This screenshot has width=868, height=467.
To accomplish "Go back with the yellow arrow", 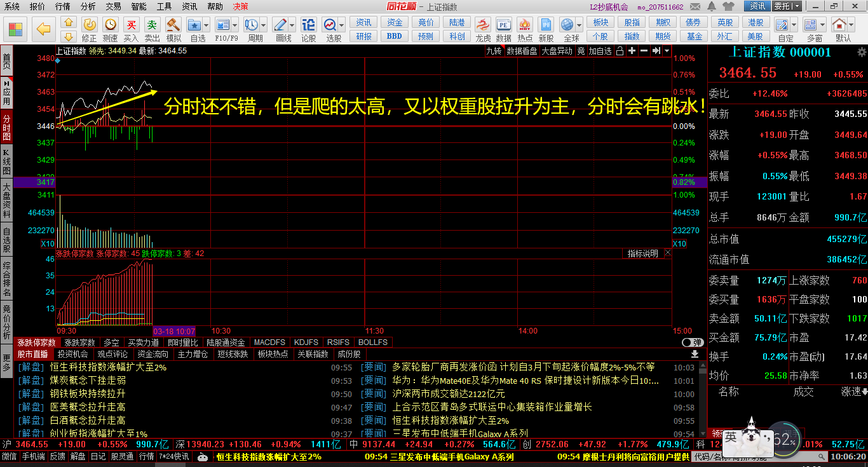I will click(43, 29).
